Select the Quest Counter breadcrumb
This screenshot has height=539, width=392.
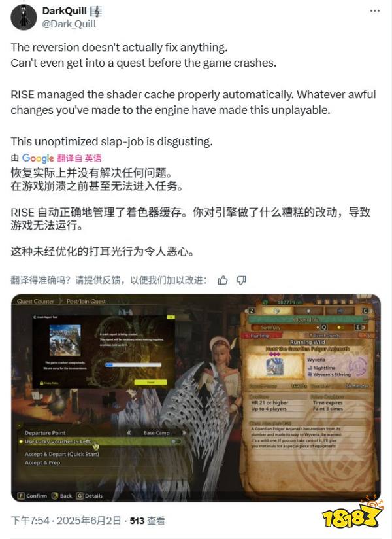(35, 301)
